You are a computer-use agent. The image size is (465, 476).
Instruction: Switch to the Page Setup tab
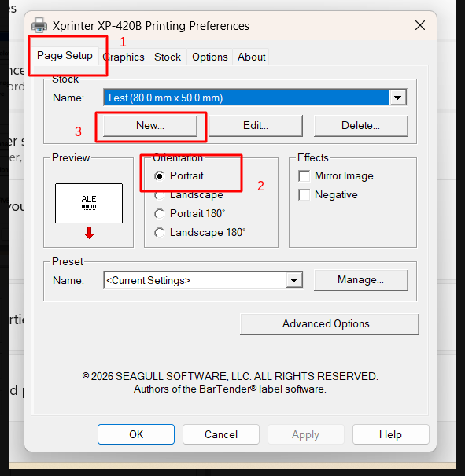pos(65,56)
